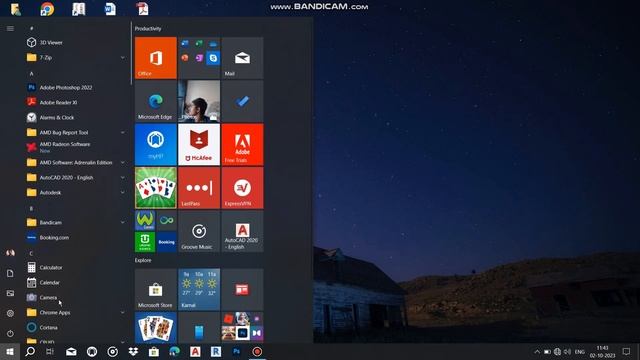Viewport: 640px width, 360px height.
Task: Open the Microsoft Store tile
Action: coord(156,289)
